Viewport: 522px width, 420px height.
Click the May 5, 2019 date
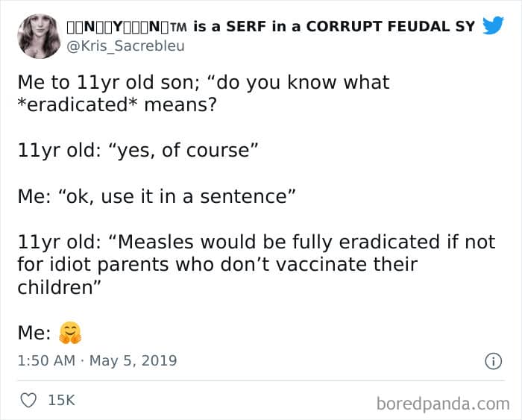[133, 361]
